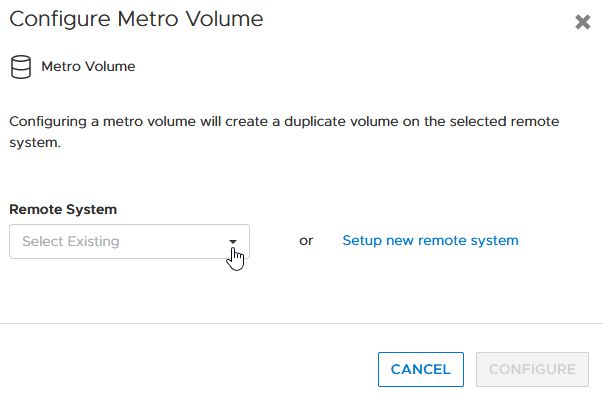Click the metro volume description paragraph
Viewport: 603px width, 397px height.
tap(284, 132)
